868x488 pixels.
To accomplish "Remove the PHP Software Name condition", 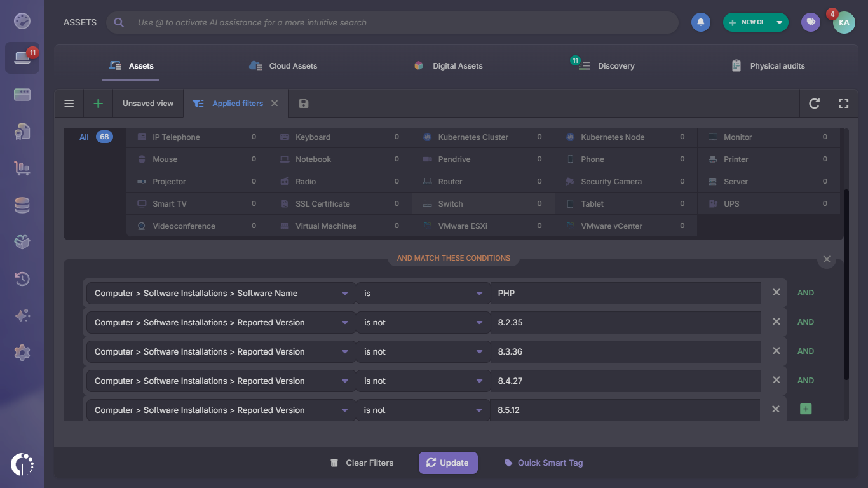I will [x=776, y=293].
